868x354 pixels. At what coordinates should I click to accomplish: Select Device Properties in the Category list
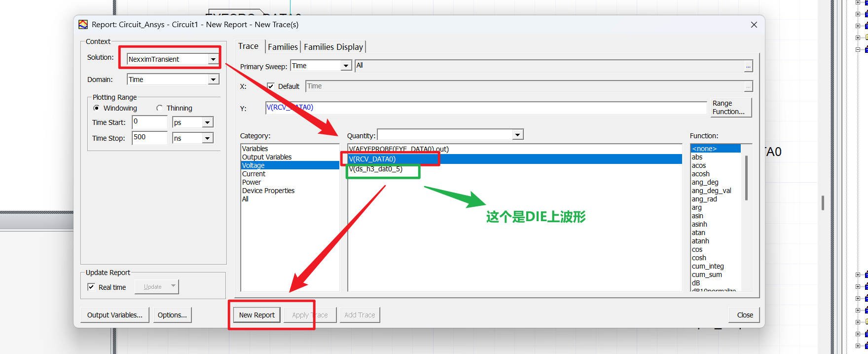pyautogui.click(x=289, y=191)
